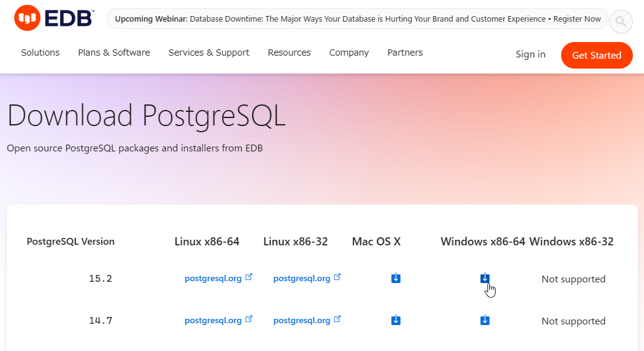Open the search magnifier icon
644x351 pixels.
pos(620,22)
